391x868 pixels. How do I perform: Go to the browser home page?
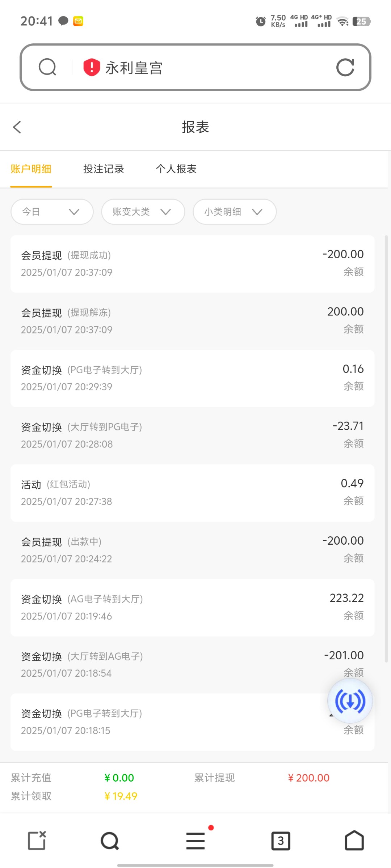(354, 840)
